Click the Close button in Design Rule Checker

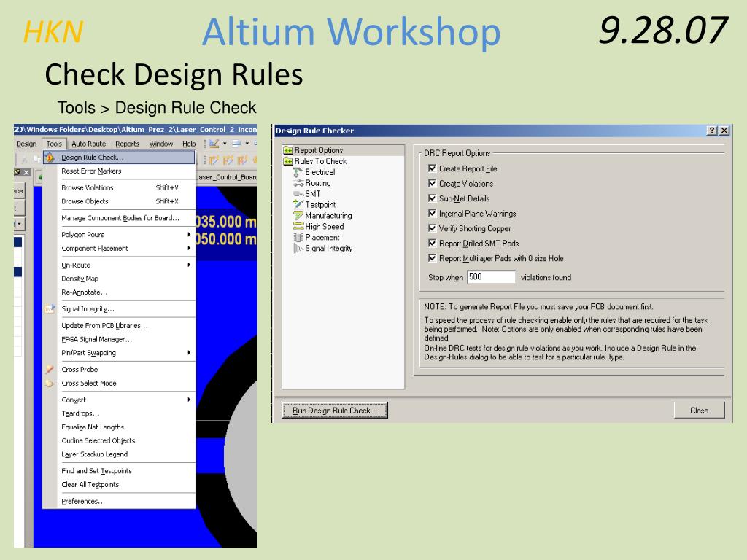(699, 411)
